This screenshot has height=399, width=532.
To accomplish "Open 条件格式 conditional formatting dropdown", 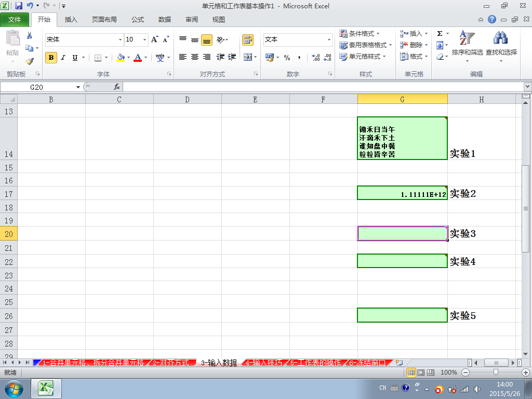I will [360, 34].
